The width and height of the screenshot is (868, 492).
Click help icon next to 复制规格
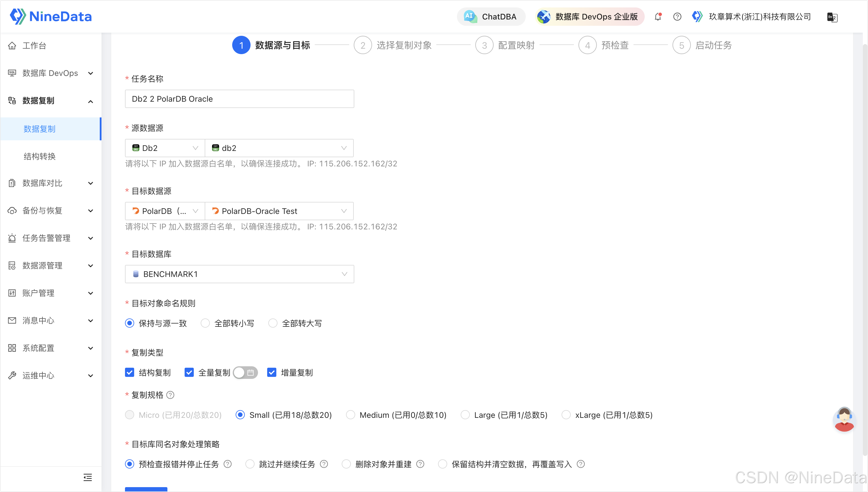coord(171,395)
